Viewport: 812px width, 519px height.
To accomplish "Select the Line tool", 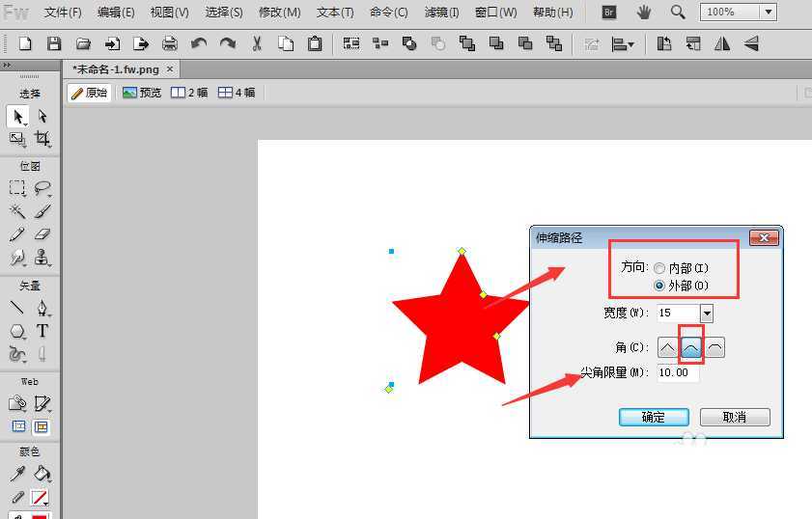I will 17,309.
